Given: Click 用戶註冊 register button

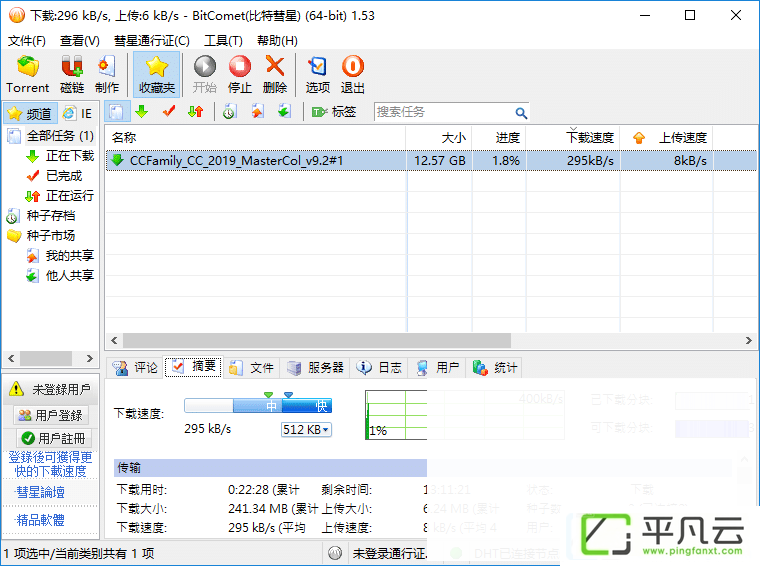Looking at the screenshot, I should [x=53, y=439].
